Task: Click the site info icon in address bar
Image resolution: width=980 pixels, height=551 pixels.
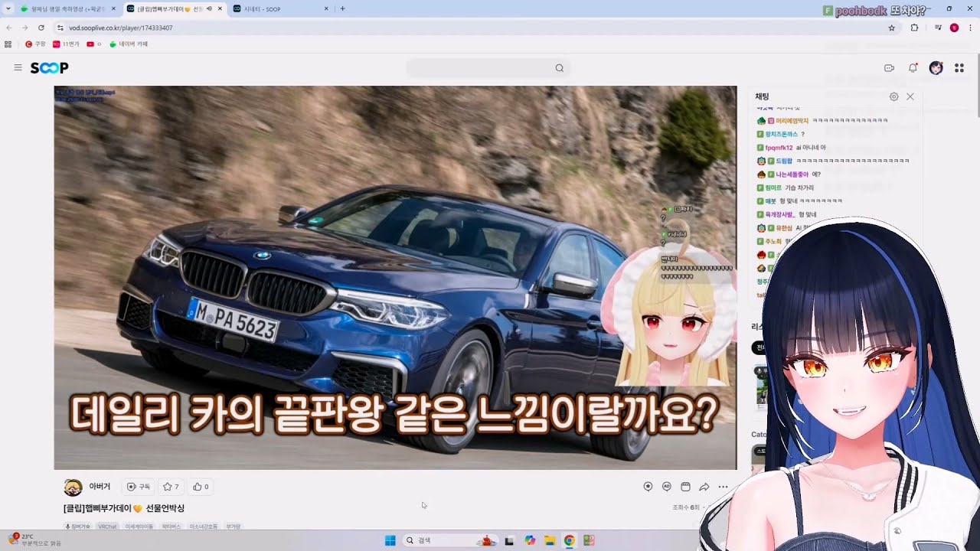Action: click(x=60, y=28)
